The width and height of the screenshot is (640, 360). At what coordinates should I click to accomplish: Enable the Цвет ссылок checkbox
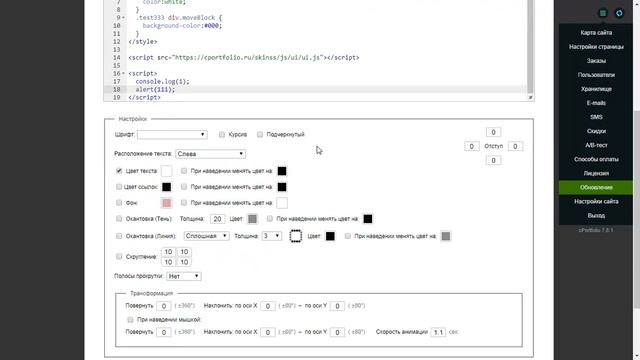119,187
